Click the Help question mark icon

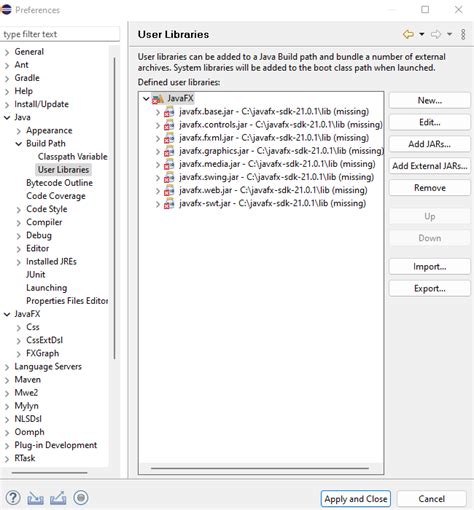tap(13, 498)
